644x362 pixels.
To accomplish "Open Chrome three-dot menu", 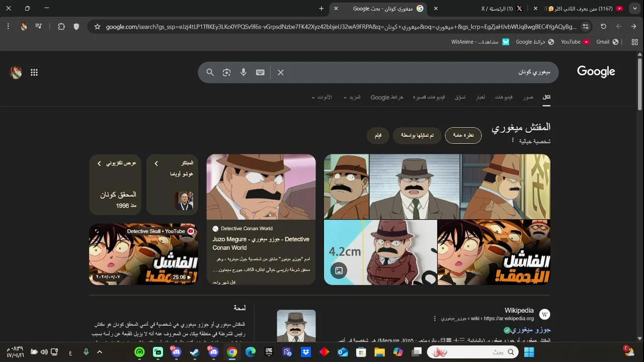I will (x=9, y=27).
